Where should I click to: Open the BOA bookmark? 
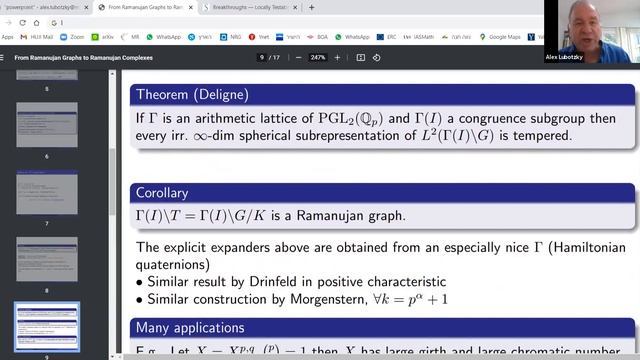coord(318,37)
